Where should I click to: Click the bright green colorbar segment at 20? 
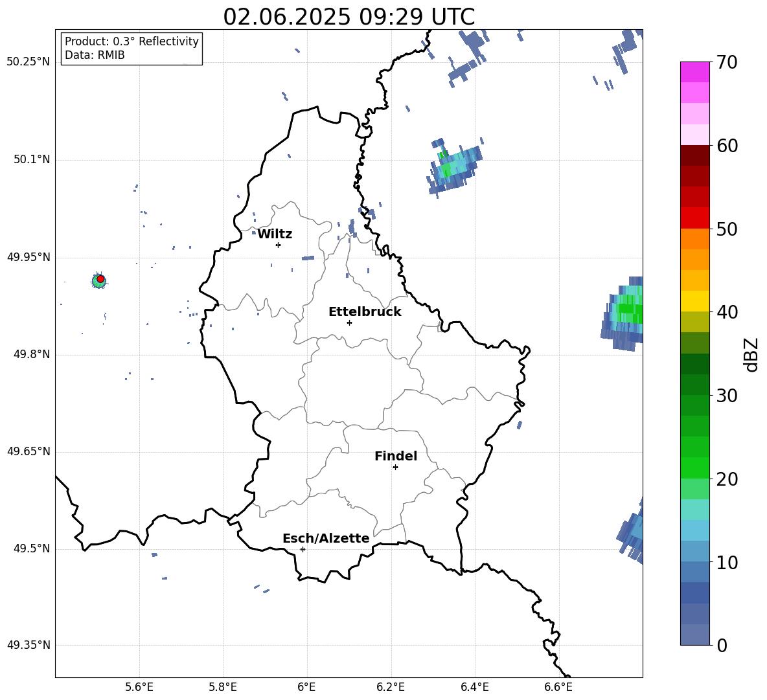(x=694, y=468)
